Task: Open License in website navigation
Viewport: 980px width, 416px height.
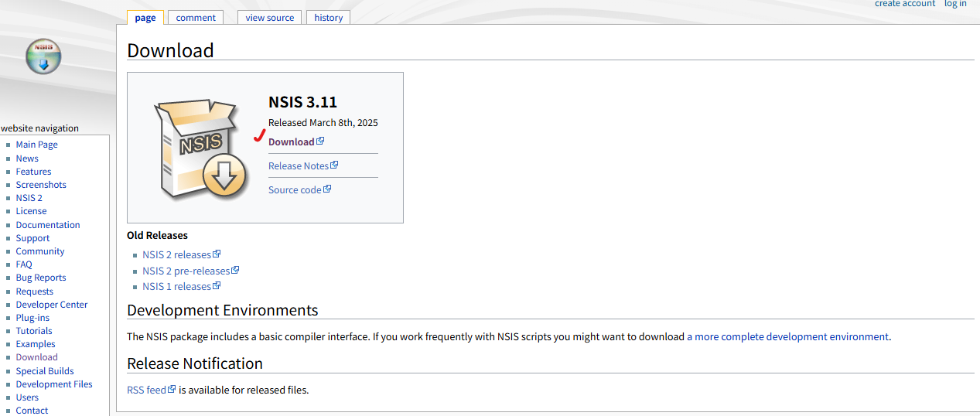Action: pos(32,211)
